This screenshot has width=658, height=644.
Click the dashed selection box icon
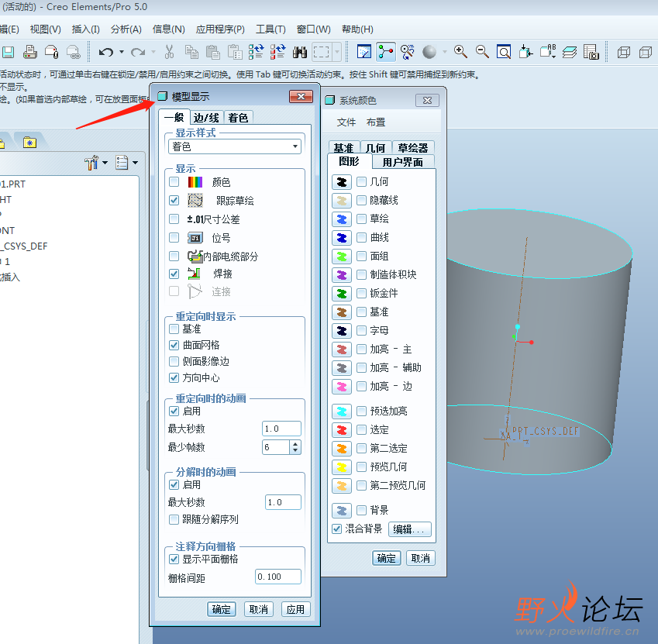coord(322,52)
